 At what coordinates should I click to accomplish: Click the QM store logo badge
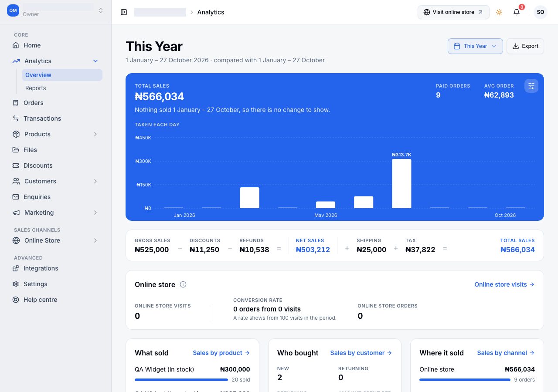click(13, 10)
